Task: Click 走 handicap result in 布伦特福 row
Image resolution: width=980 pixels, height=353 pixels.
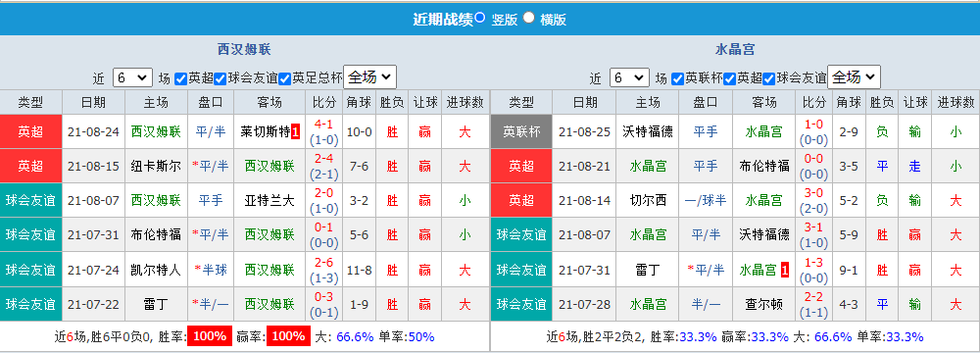Action: (x=915, y=166)
